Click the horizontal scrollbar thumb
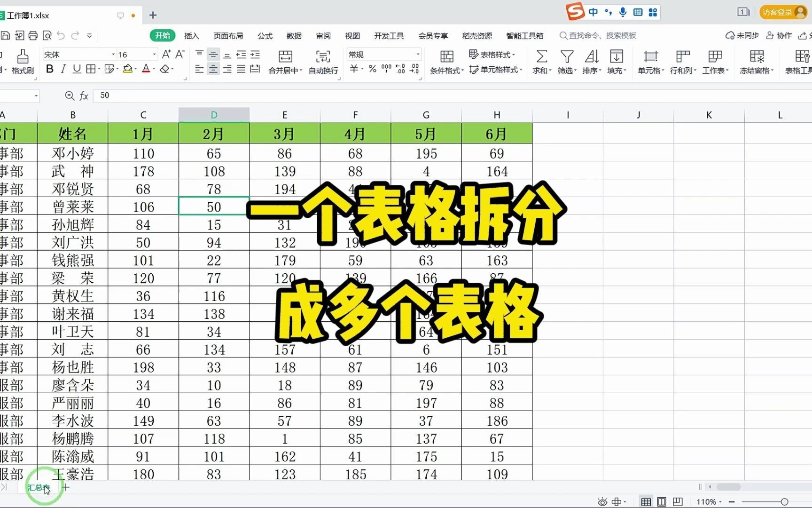Viewport: 812px width, 508px height. click(728, 487)
